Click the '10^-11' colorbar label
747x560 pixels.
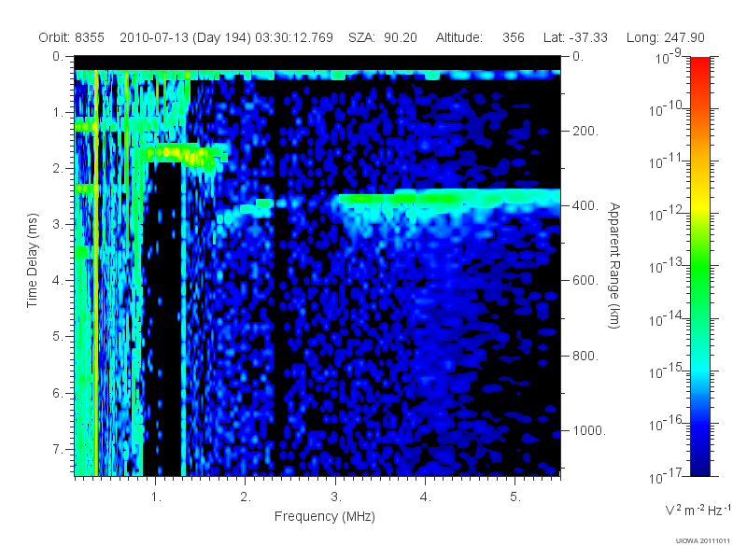(x=668, y=161)
